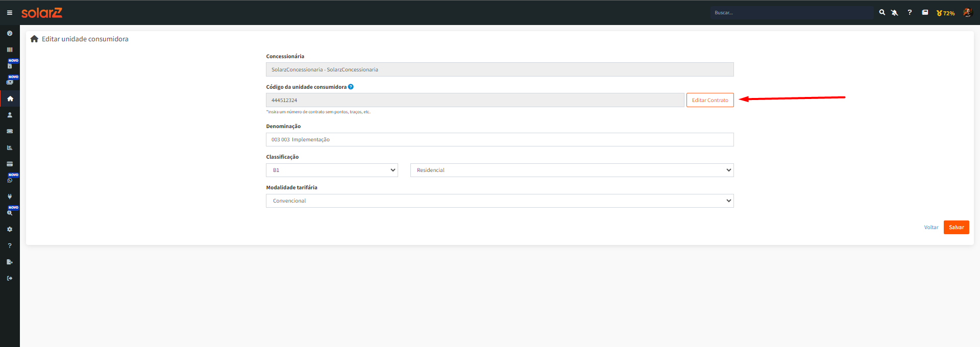Click the person icon in sidebar
This screenshot has height=347, width=980.
coord(10,115)
